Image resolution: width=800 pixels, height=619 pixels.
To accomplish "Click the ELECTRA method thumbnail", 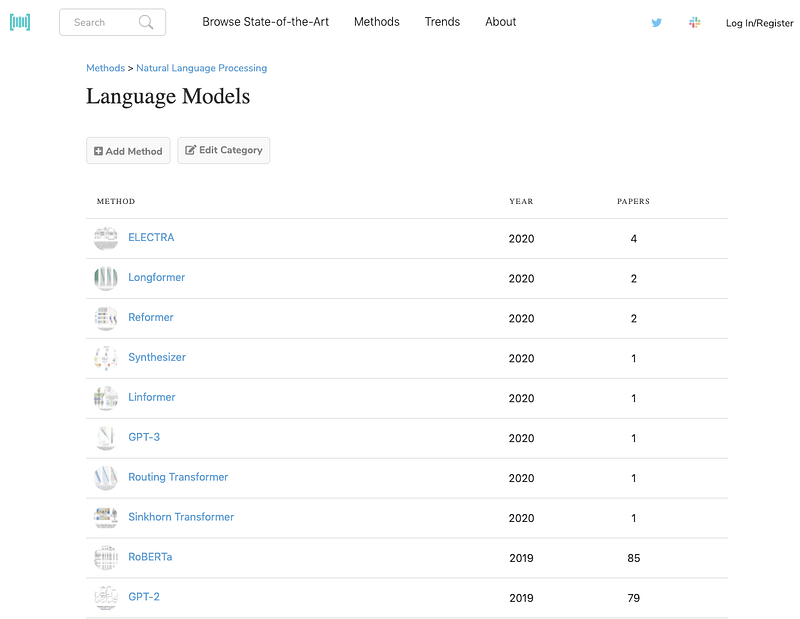I will 106,238.
